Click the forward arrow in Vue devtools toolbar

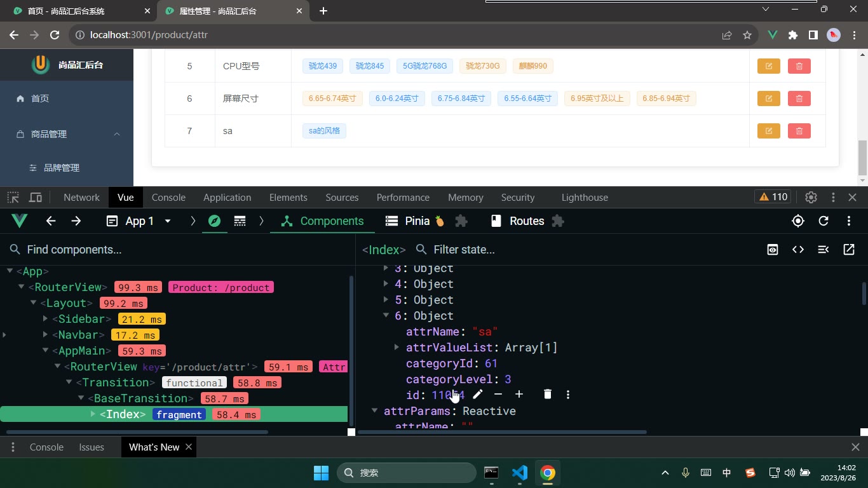coord(76,221)
